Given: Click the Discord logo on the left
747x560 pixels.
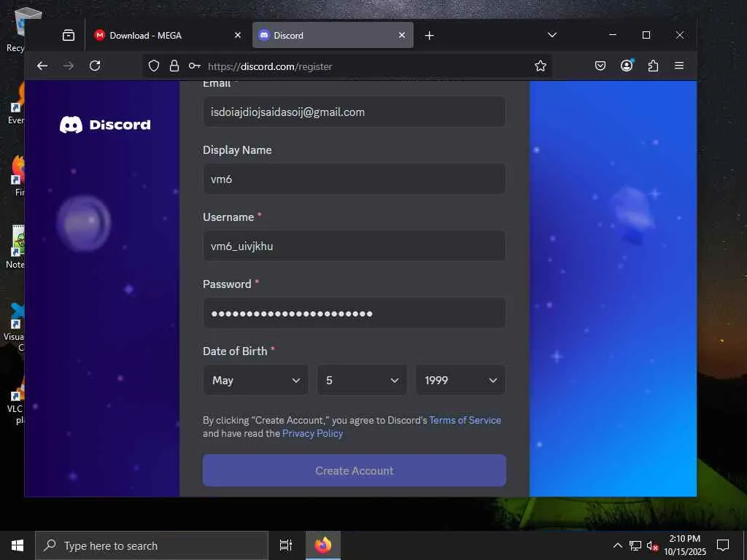Looking at the screenshot, I should point(105,125).
